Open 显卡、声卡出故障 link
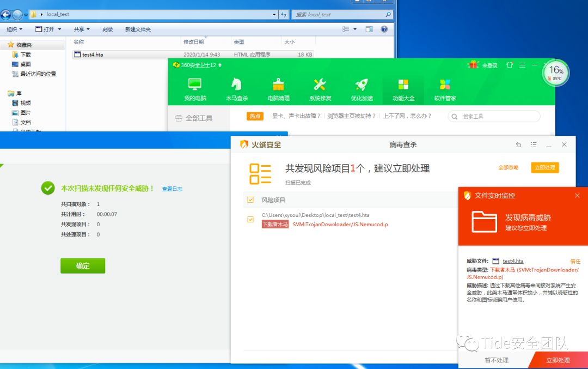The height and width of the screenshot is (369, 588). 297,116
